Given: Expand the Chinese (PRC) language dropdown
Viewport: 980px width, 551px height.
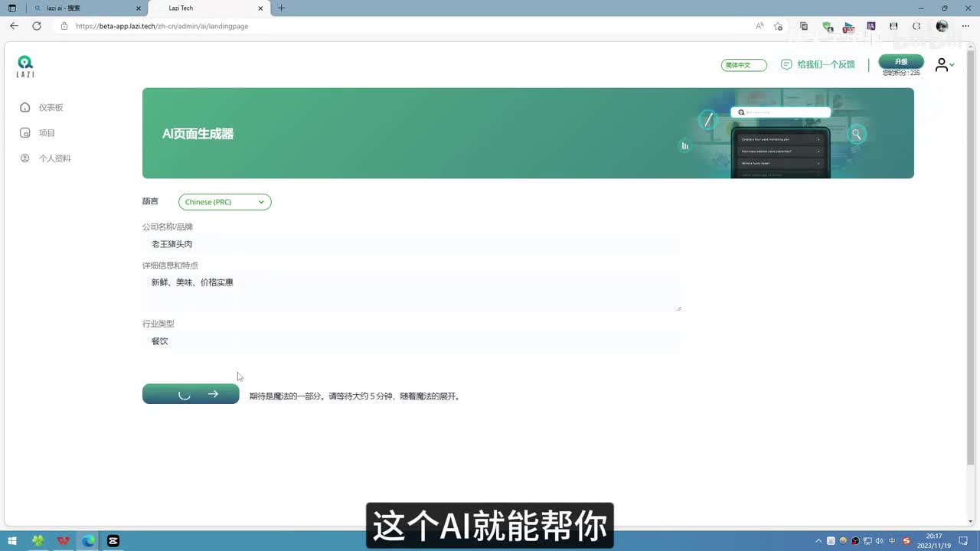Looking at the screenshot, I should (x=224, y=202).
